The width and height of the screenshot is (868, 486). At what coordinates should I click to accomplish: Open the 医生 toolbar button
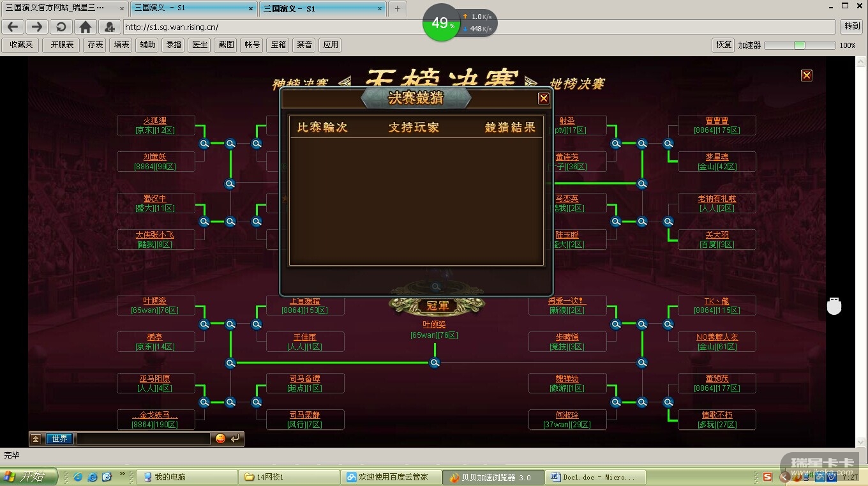click(200, 45)
